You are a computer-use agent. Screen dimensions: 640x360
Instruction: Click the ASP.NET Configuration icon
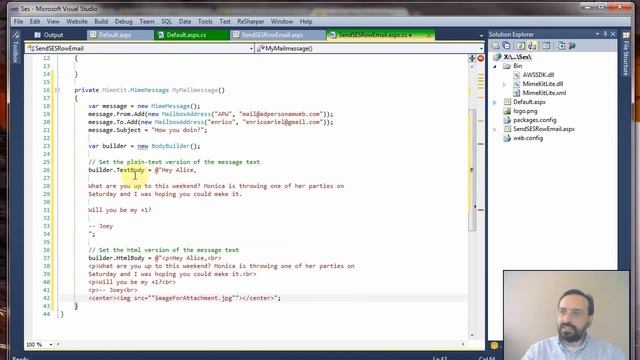[x=572, y=46]
